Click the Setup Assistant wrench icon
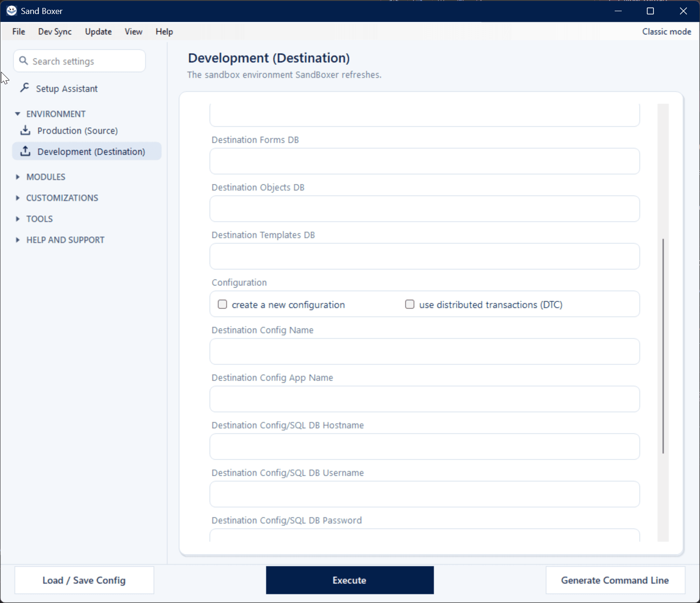Image resolution: width=700 pixels, height=603 pixels. [25, 88]
